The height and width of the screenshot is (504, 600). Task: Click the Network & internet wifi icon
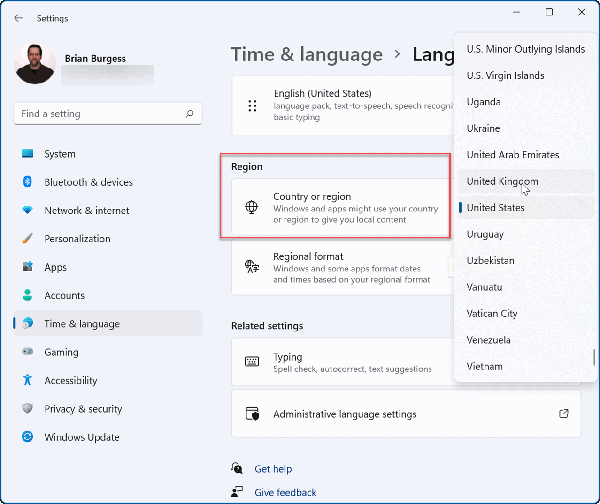click(28, 210)
